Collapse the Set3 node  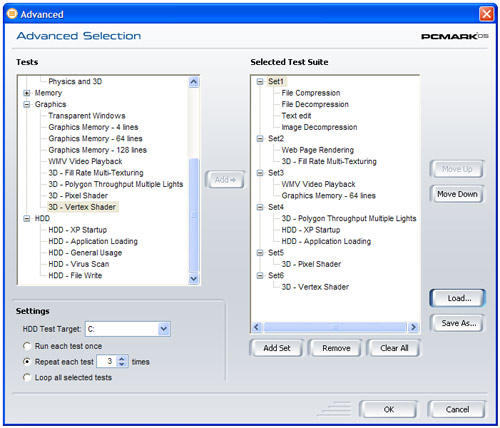pyautogui.click(x=260, y=173)
